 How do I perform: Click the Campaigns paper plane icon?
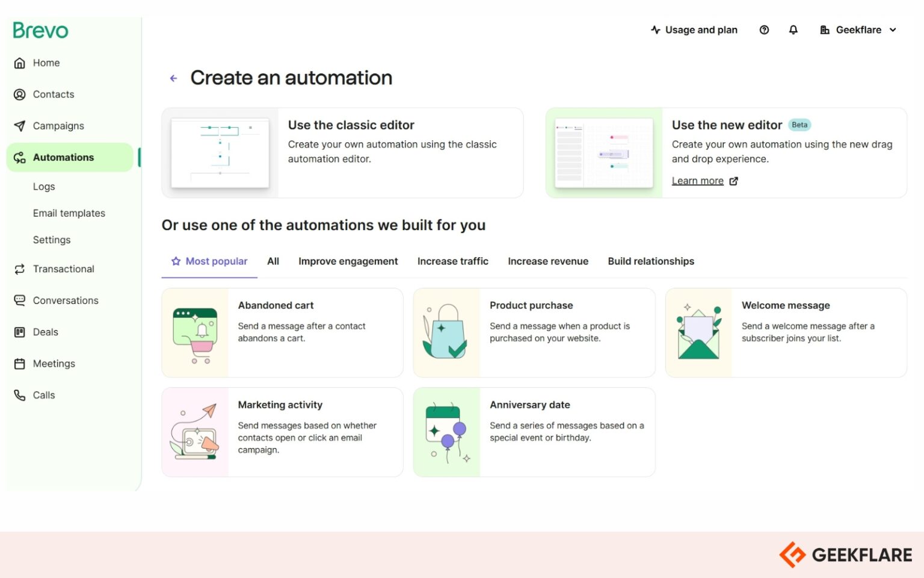point(20,126)
